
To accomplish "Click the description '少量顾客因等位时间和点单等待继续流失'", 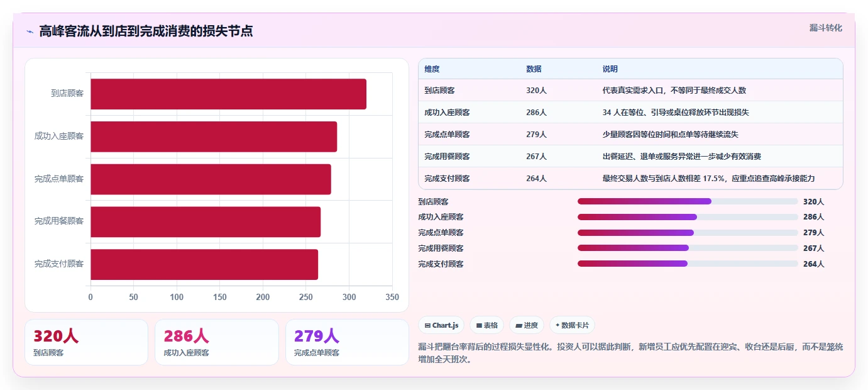I will click(670, 135).
